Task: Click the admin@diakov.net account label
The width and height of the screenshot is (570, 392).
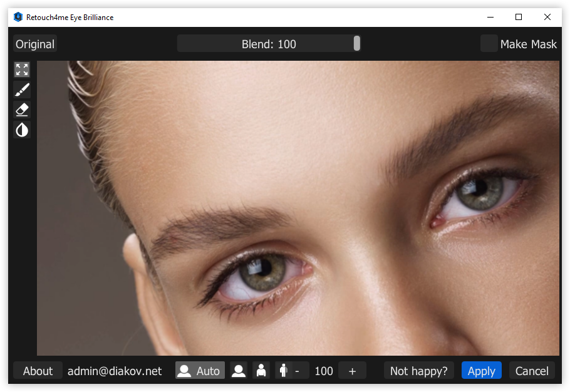Action: point(115,371)
